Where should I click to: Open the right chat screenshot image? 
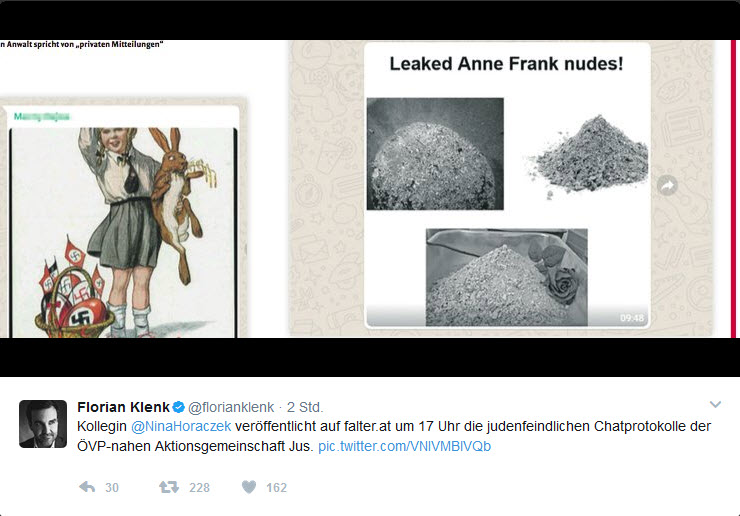tap(507, 185)
